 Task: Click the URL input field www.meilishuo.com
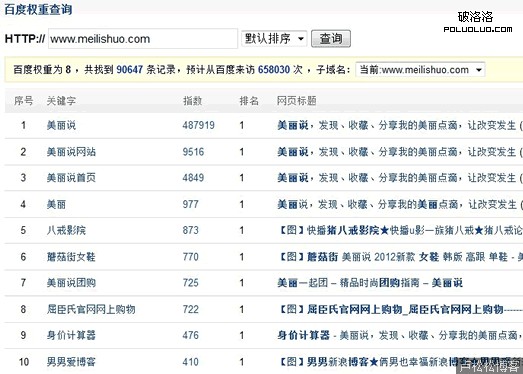[x=143, y=39]
